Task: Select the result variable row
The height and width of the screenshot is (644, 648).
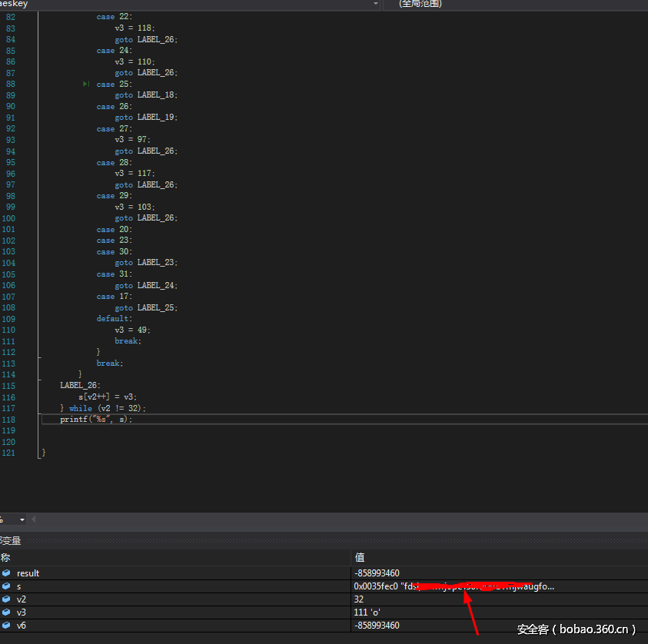Action: pyautogui.click(x=28, y=573)
